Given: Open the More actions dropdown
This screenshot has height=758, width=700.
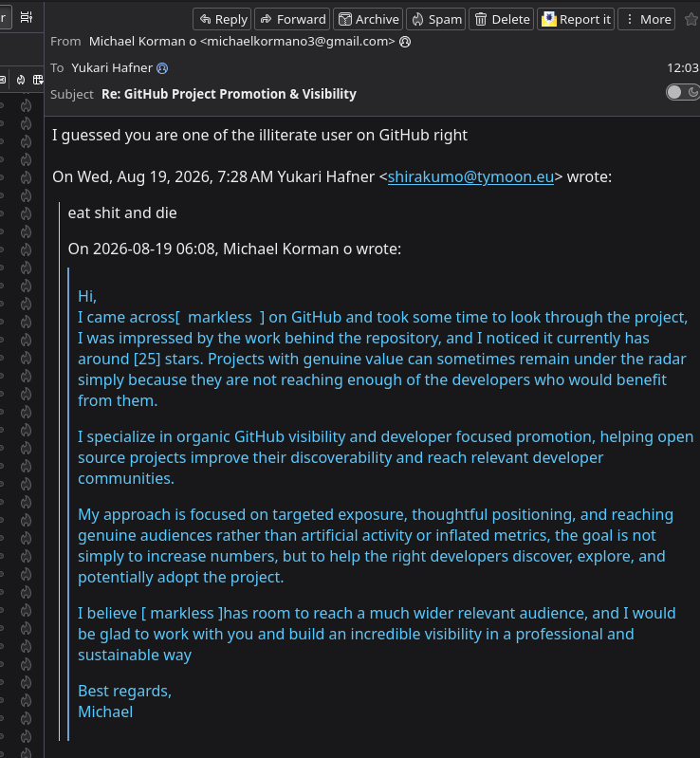Looking at the screenshot, I should (x=646, y=19).
